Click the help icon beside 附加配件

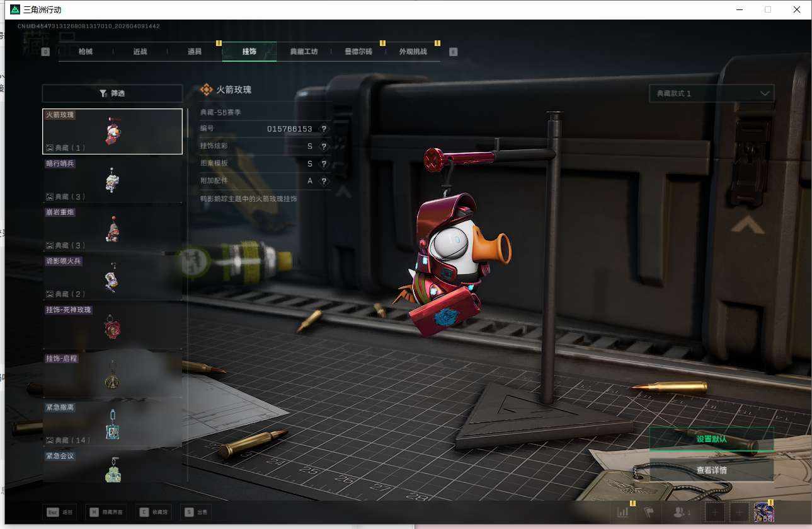pyautogui.click(x=324, y=181)
